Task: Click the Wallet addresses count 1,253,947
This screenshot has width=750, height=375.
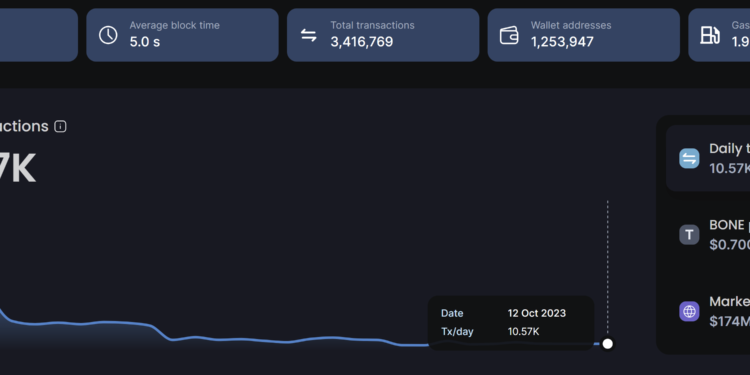Action: (562, 42)
